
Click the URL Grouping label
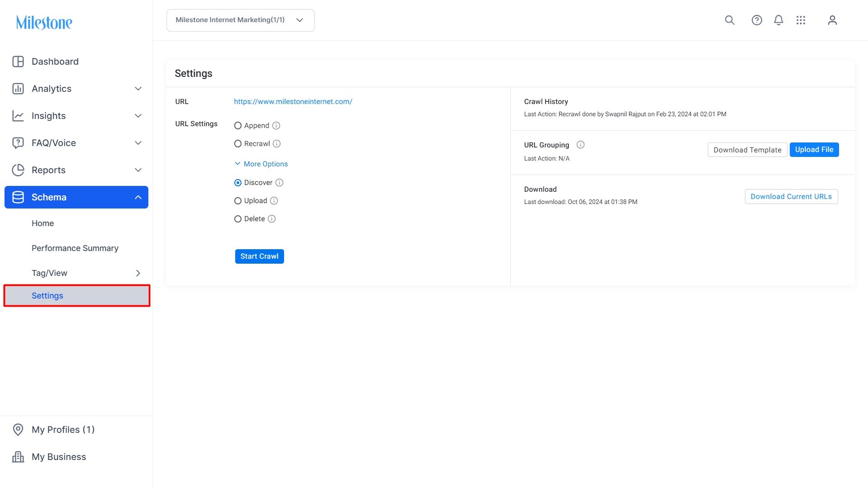[546, 145]
